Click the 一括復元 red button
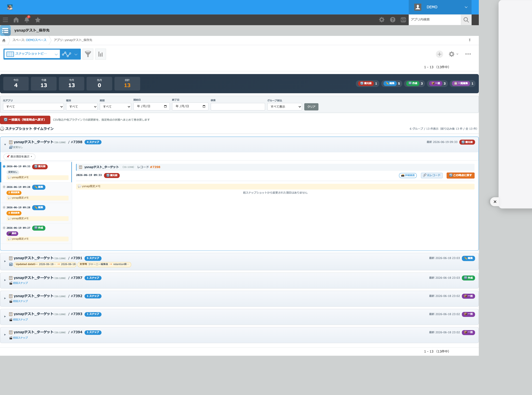This screenshot has width=532, height=395. point(25,120)
